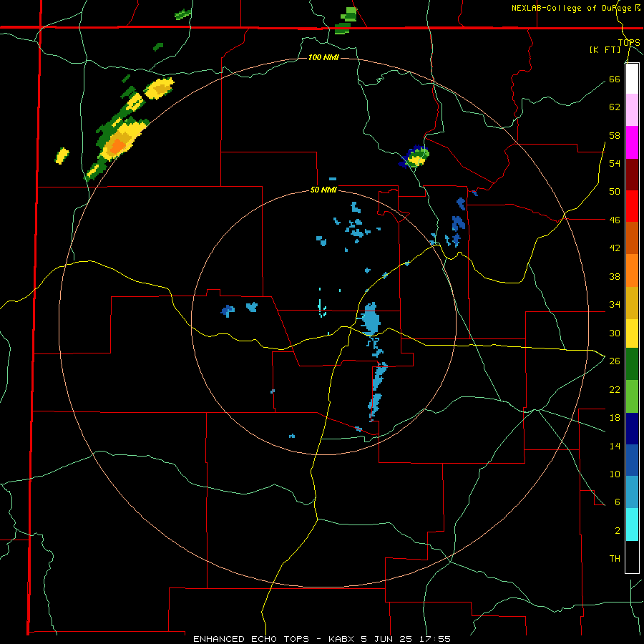Click the black TH threshold legend swatch
The width and height of the screenshot is (644, 644).
pos(632,557)
